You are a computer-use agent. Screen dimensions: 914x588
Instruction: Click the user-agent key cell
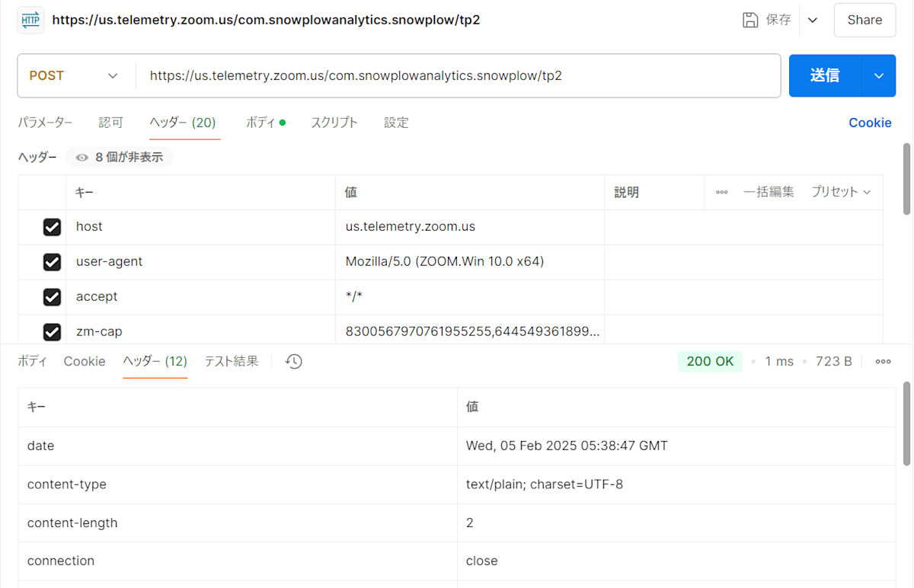(x=200, y=262)
